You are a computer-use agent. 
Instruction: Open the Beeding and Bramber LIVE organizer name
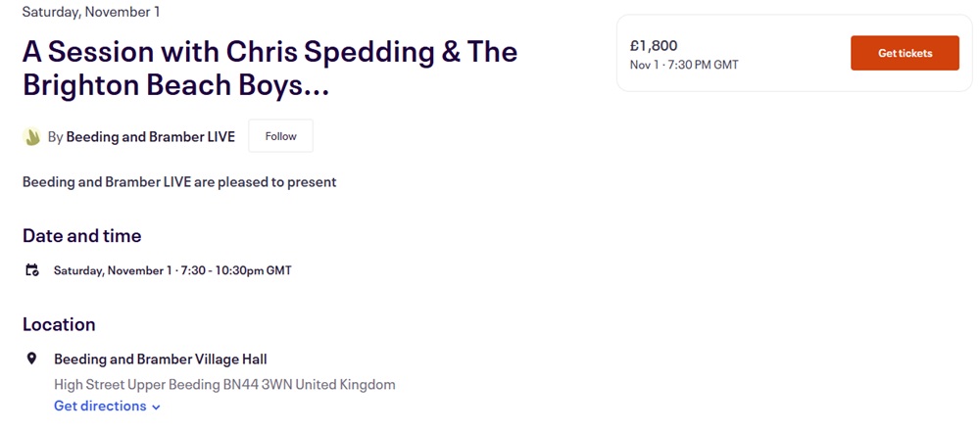pyautogui.click(x=151, y=137)
